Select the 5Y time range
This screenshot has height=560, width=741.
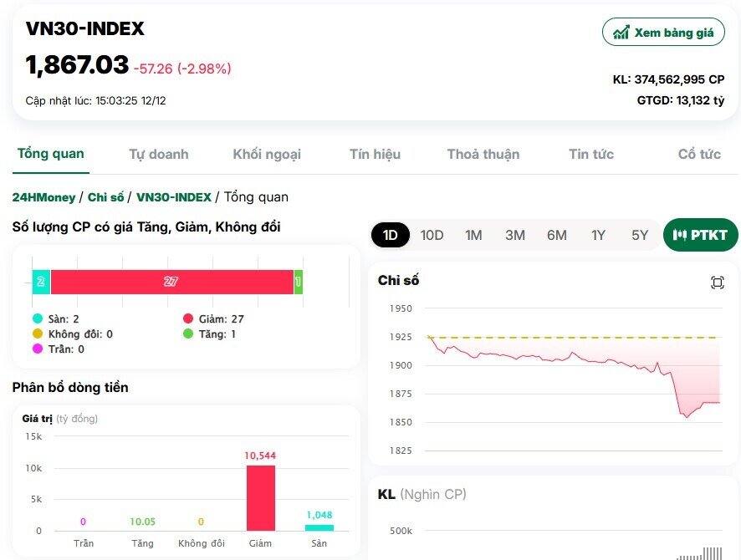640,235
